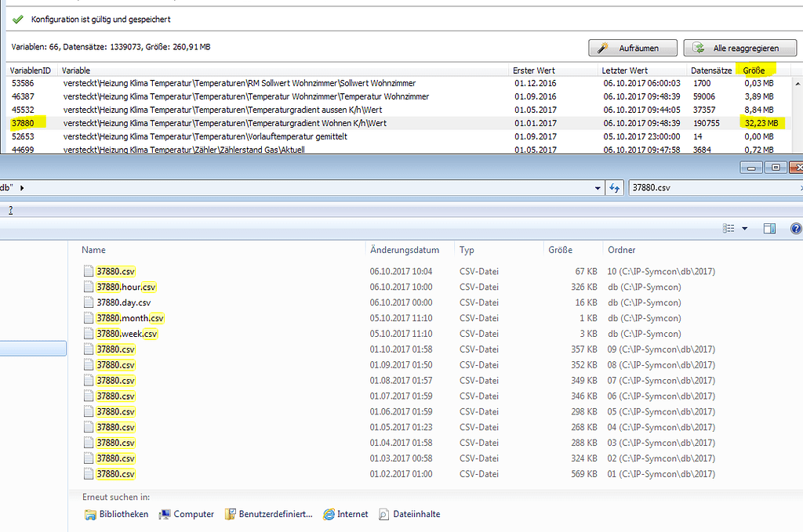Screen dimensions: 803x532
Task: Open the blue help icon
Action: [x=797, y=228]
